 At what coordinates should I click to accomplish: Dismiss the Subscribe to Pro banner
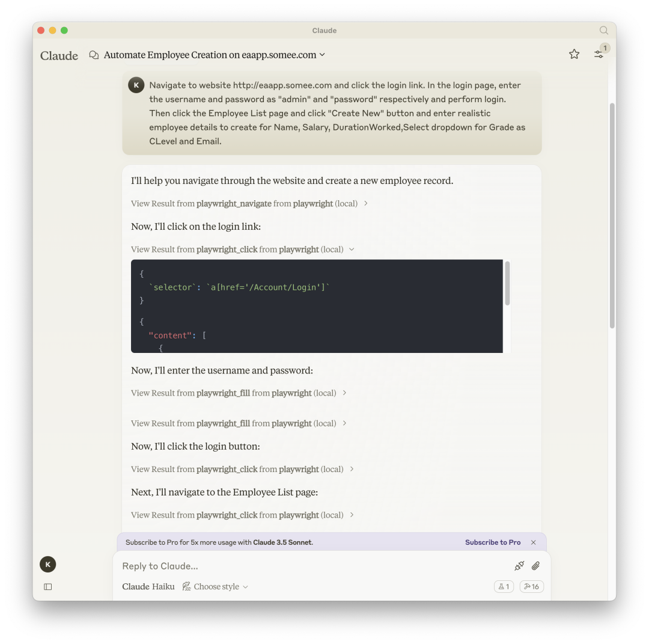pyautogui.click(x=533, y=542)
